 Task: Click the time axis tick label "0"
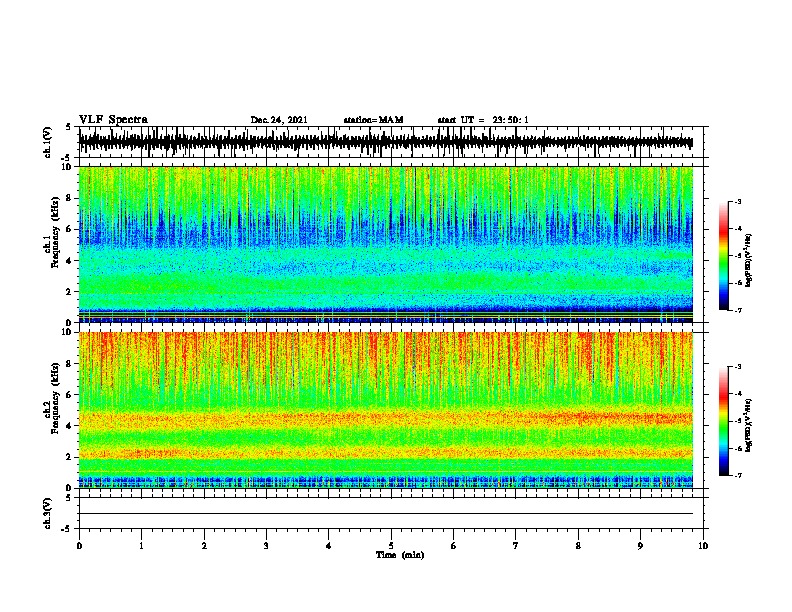click(x=79, y=546)
